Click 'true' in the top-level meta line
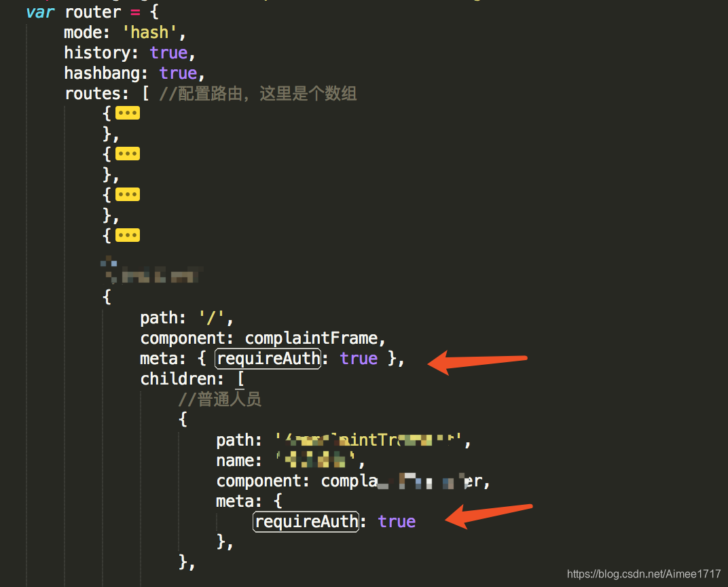 pos(359,359)
